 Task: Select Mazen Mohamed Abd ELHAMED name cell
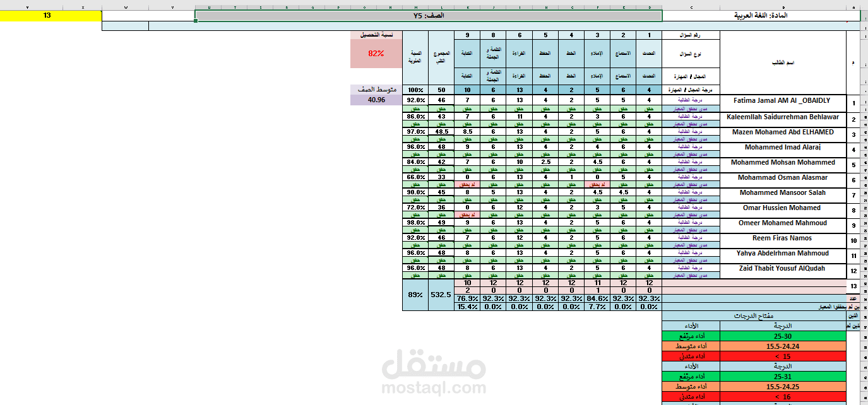pos(782,132)
